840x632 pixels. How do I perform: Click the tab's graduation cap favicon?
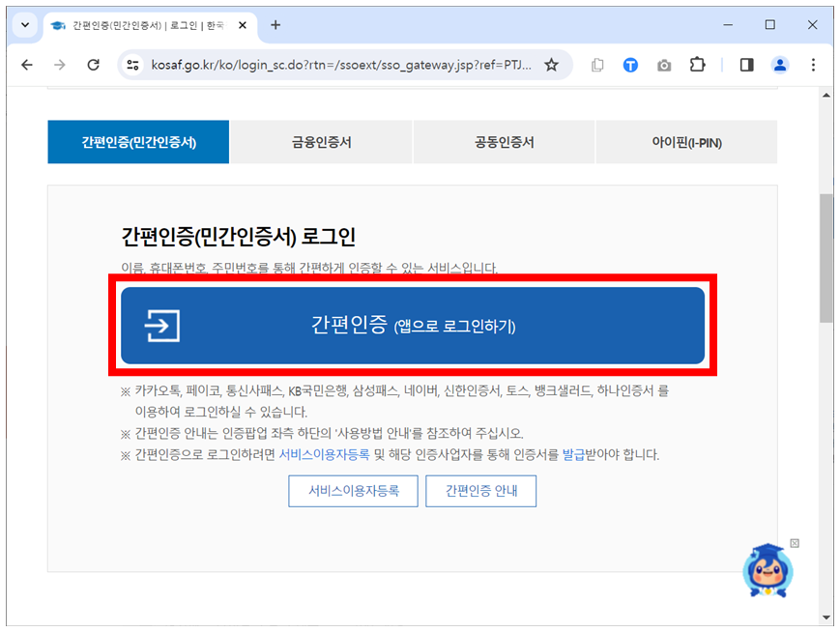tap(58, 26)
